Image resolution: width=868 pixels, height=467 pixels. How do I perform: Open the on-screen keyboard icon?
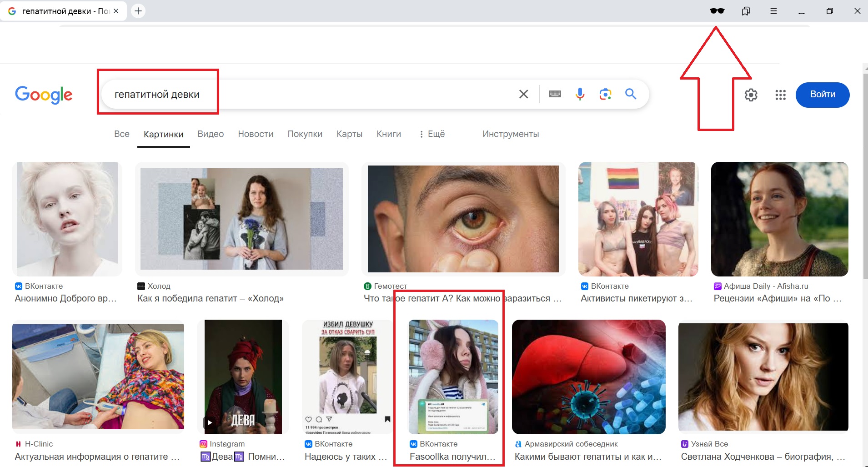555,94
